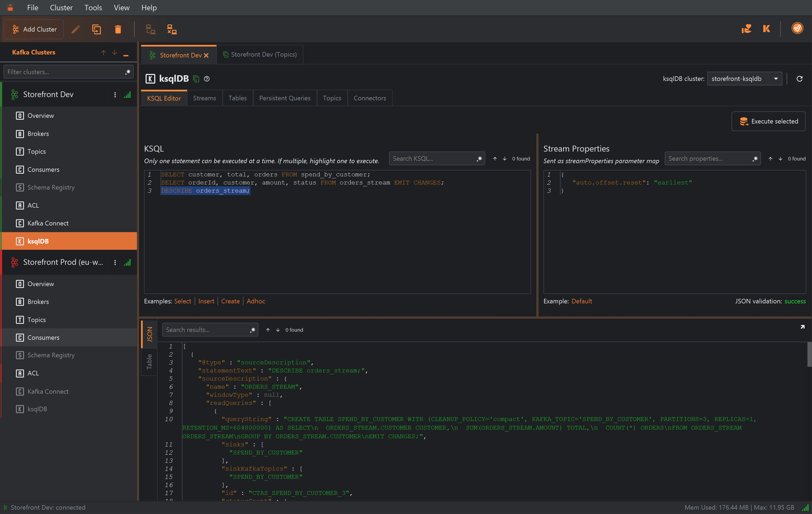Click the Execute selected button
812x514 pixels.
(x=769, y=121)
